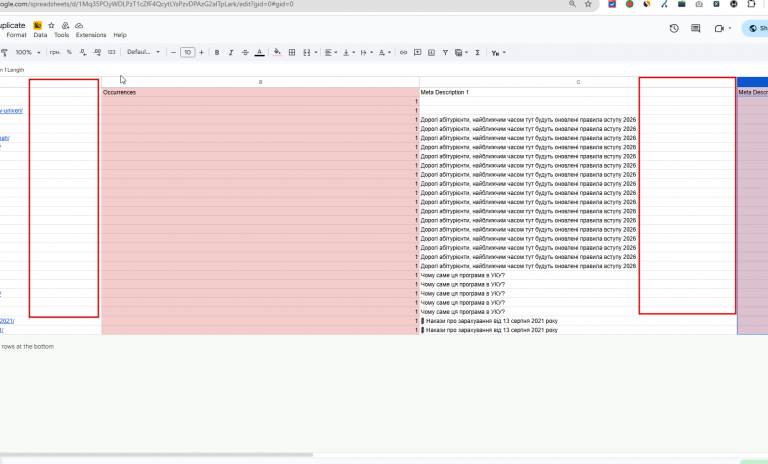Open the Default font dropdown
Image resolution: width=768 pixels, height=464 pixels.
143,52
